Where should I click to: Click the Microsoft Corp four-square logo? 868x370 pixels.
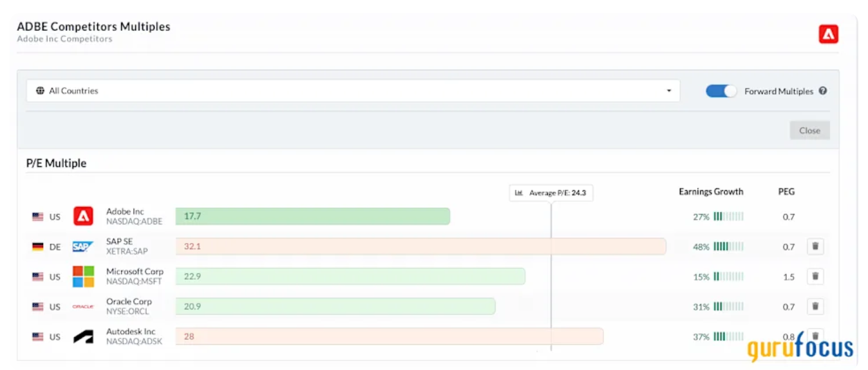click(x=83, y=277)
